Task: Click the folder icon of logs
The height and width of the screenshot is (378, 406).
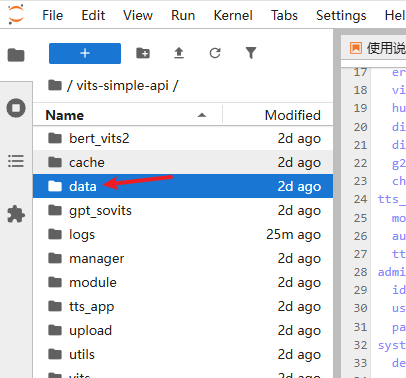Action: [55, 234]
